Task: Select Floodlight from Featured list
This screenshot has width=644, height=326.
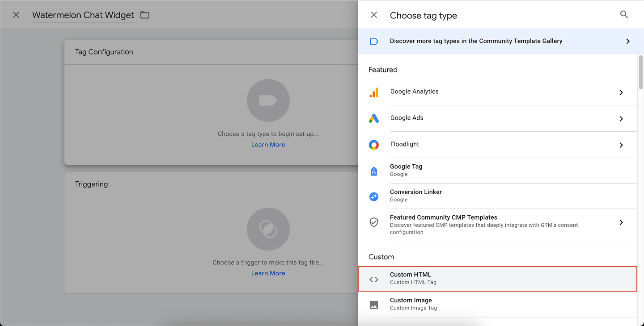Action: (497, 145)
